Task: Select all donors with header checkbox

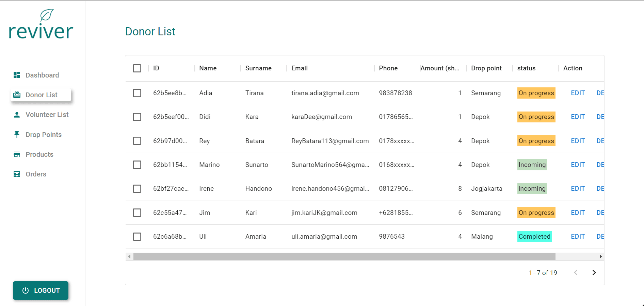Action: [137, 68]
